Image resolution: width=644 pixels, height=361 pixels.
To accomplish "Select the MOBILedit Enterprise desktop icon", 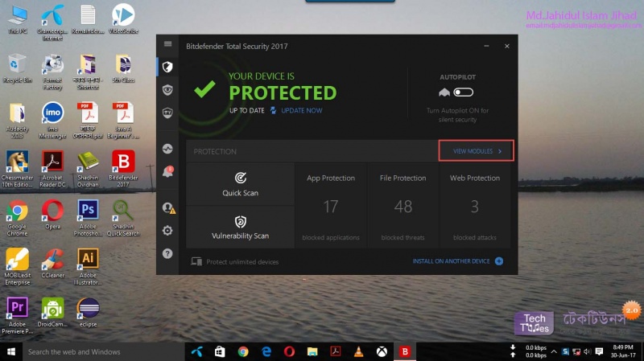I will pos(17,266).
